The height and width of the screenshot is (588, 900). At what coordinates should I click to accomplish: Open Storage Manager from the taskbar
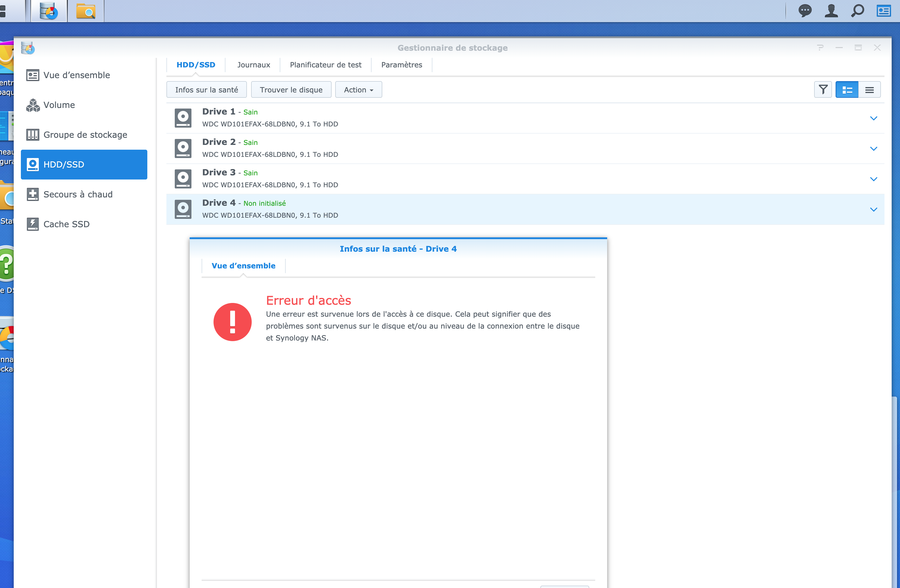point(49,11)
